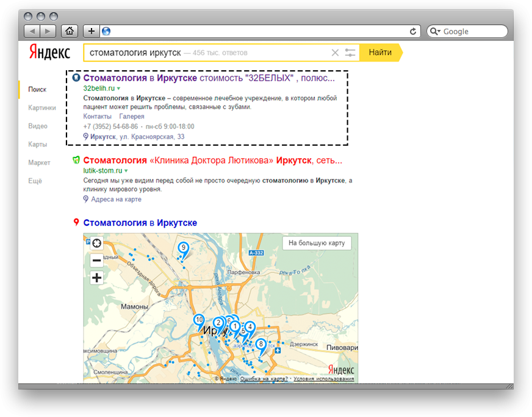Screen dimensions: 532x417
Task: Click the location pin beside Адреса на карте
Action: [86, 199]
